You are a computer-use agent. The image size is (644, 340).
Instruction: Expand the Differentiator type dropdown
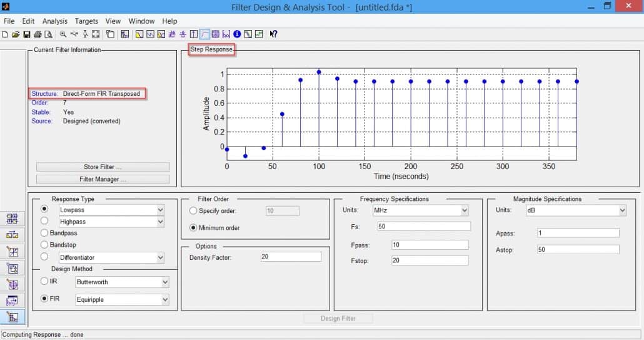click(x=160, y=257)
